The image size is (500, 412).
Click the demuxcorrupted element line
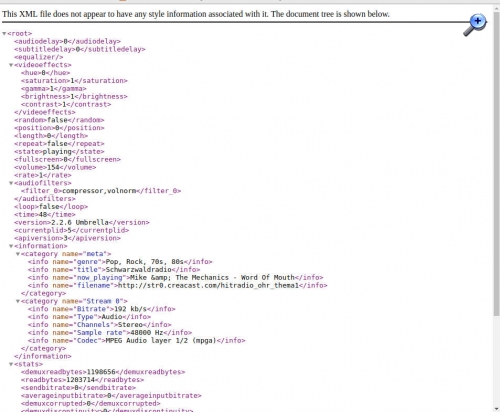point(91,404)
